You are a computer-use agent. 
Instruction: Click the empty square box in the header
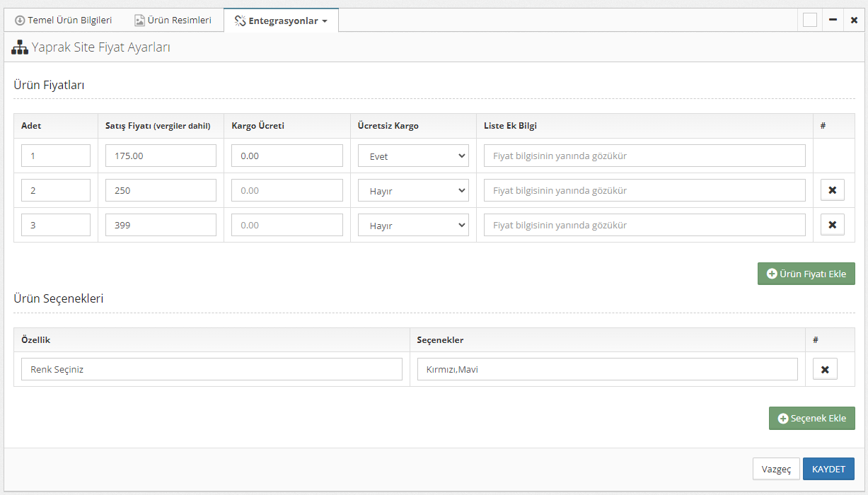(x=810, y=21)
